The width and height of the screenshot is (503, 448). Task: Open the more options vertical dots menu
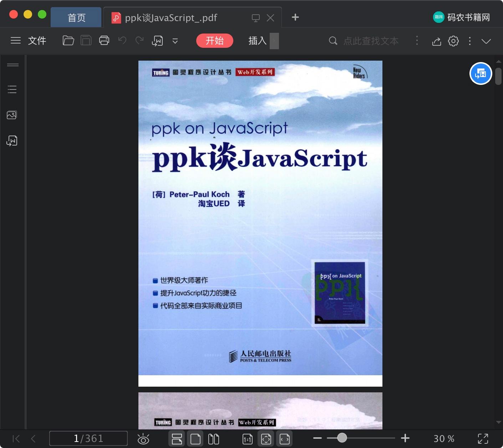470,41
